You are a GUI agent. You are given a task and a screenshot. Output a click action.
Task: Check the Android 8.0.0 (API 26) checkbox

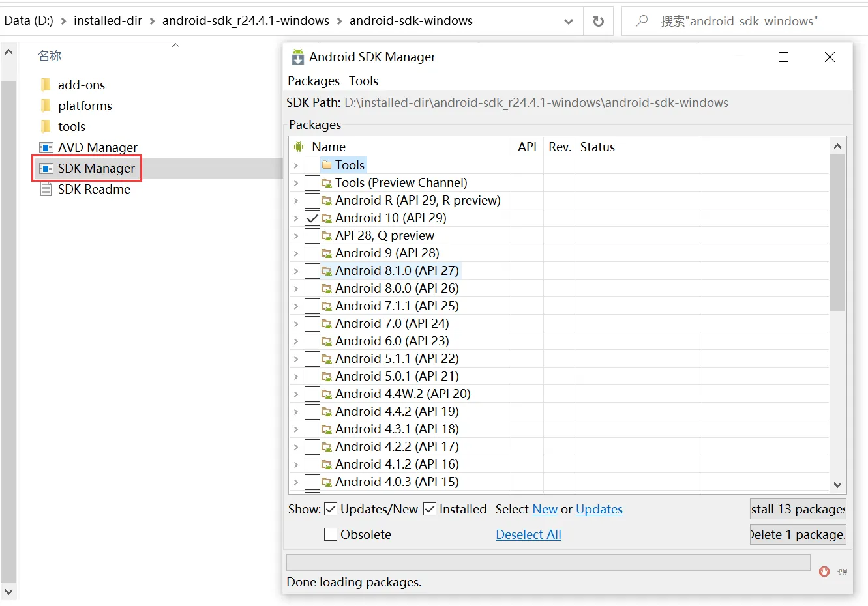tap(312, 289)
